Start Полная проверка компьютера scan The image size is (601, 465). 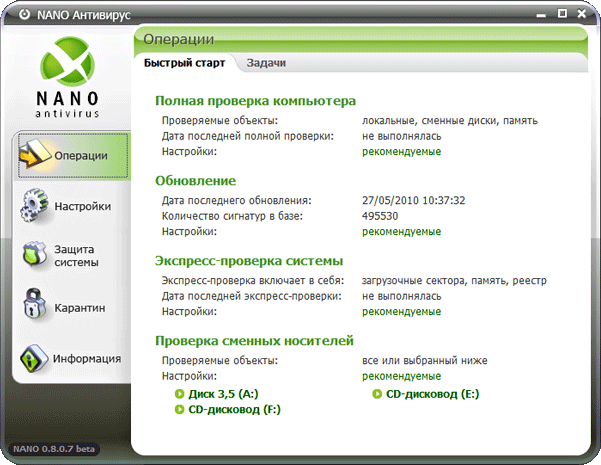coord(256,101)
